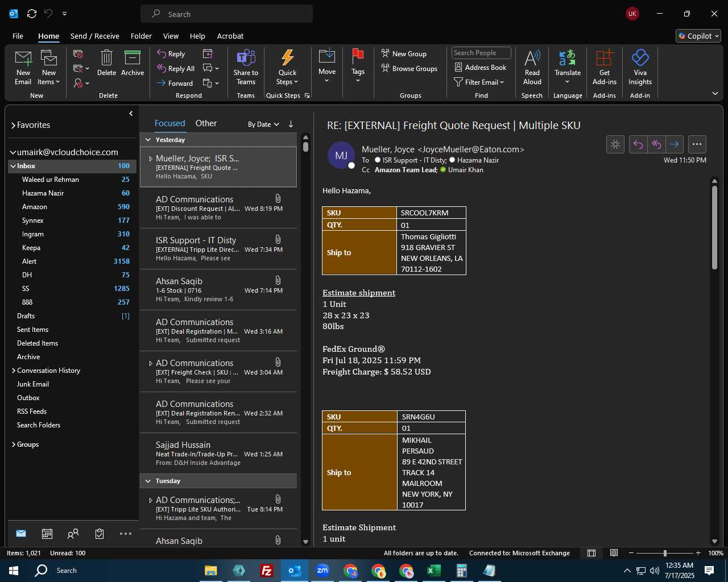The height and width of the screenshot is (582, 728).
Task: Toggle dark mode for reading pane
Action: (x=615, y=144)
